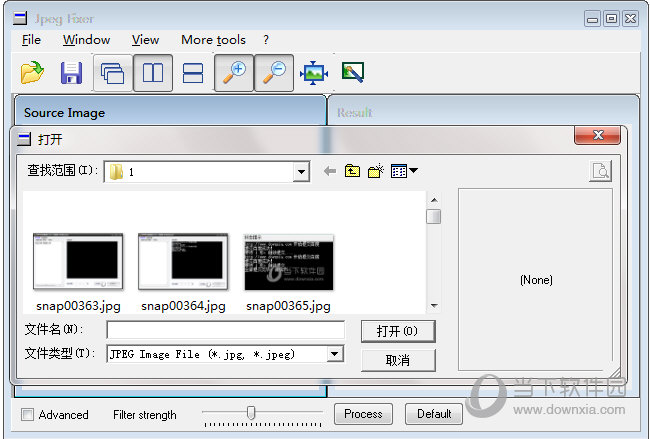Select the cascade windows layout icon
Viewport: 650px width, 439px height.
[112, 73]
